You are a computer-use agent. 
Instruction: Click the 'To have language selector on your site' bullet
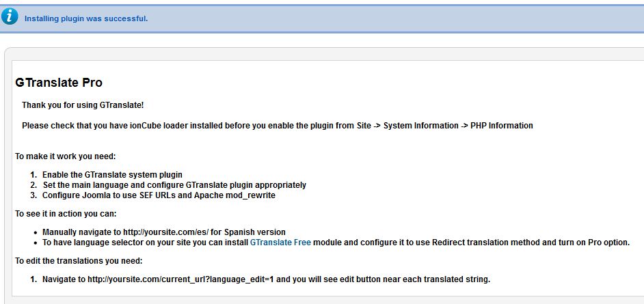336,243
